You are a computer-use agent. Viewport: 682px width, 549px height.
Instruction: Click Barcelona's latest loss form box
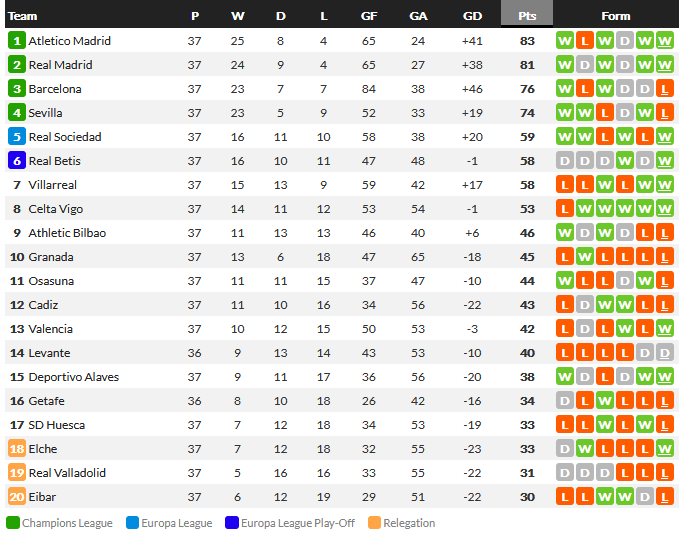coord(665,89)
